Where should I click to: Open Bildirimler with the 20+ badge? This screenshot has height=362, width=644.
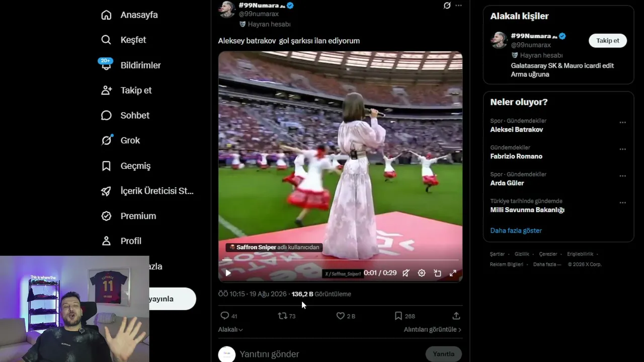(x=131, y=65)
